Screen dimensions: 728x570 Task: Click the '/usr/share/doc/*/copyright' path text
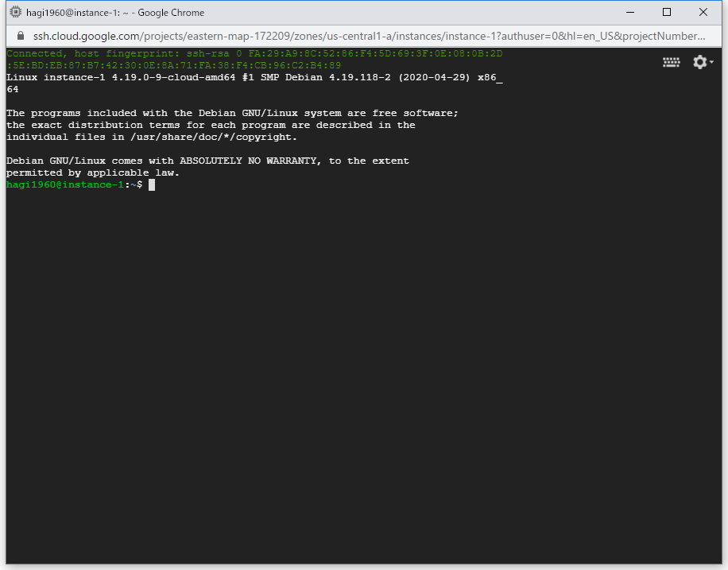tap(211, 137)
